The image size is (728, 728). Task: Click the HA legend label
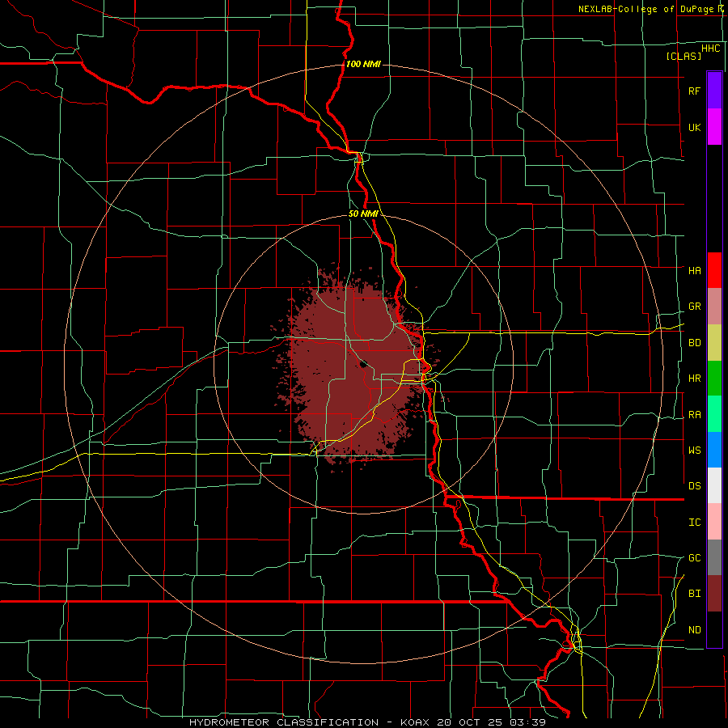tap(694, 270)
